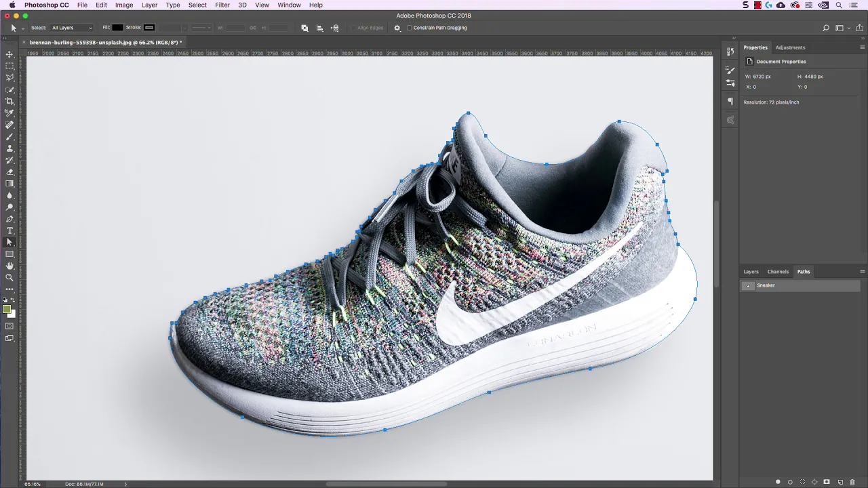Image resolution: width=868 pixels, height=488 pixels.
Task: Open the Window menu
Action: (x=289, y=5)
